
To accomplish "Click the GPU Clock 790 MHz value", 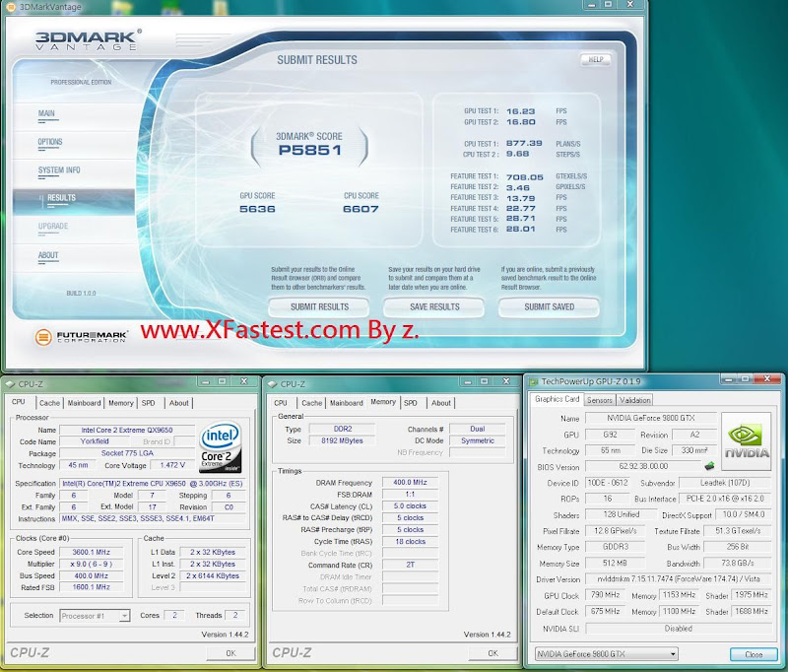I will coord(605,595).
